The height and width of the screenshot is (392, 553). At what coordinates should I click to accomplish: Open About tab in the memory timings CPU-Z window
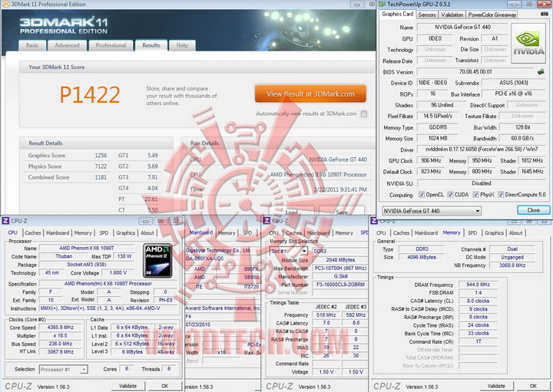pos(515,232)
